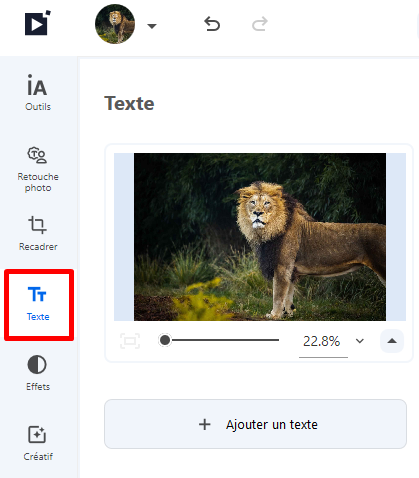Viewport: 419px width, 478px height.
Task: Open the zoom percentage chevron dropdown
Action: [x=360, y=341]
